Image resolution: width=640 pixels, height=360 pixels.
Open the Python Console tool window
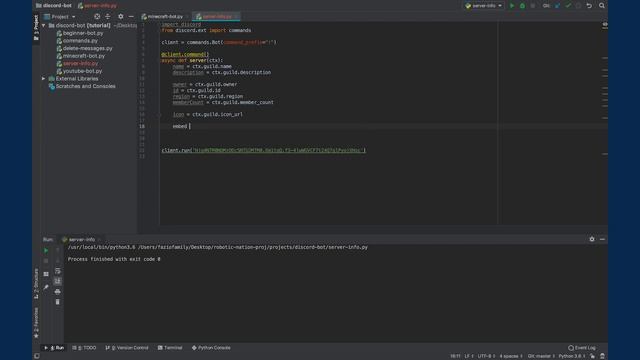tap(211, 348)
